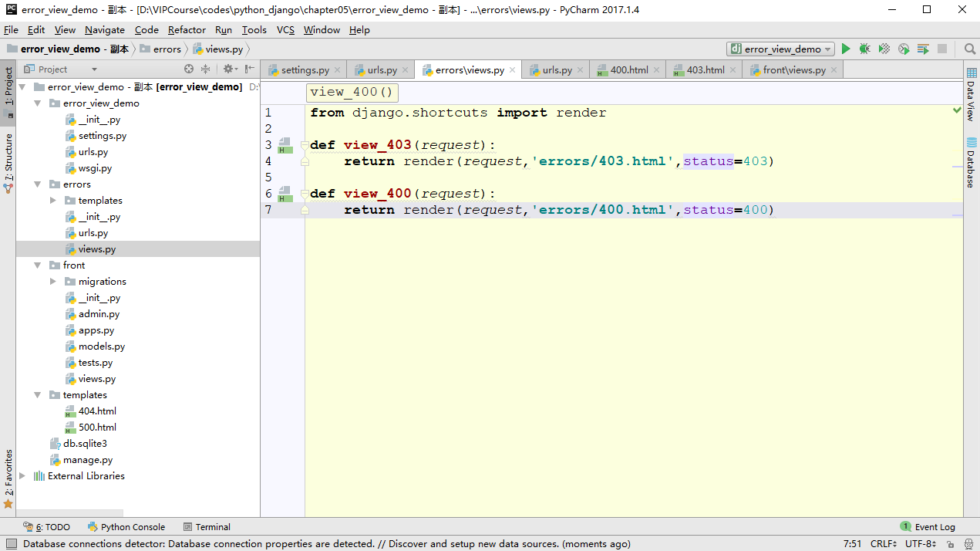This screenshot has height=551, width=980.
Task: Collapse all in Project panel
Action: (x=206, y=69)
